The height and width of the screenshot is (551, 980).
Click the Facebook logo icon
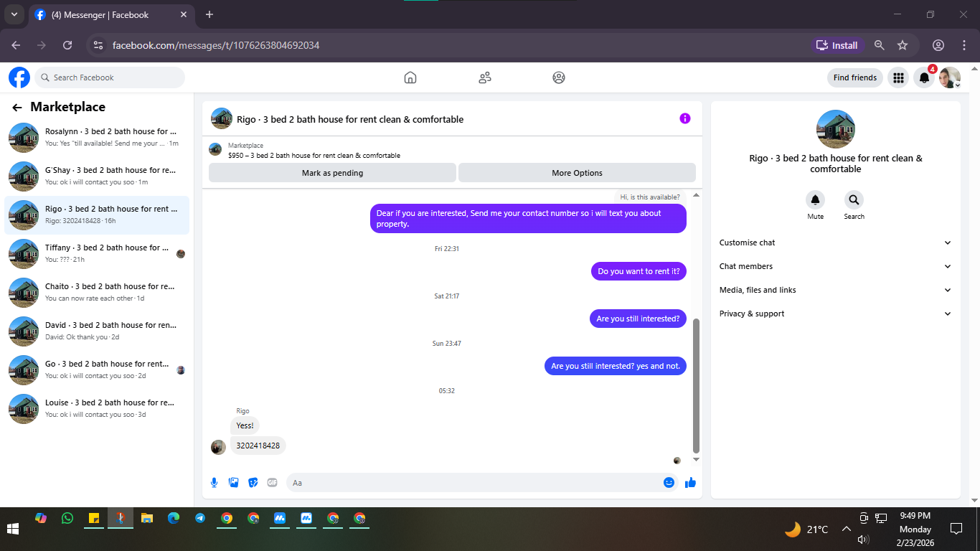pyautogui.click(x=19, y=77)
